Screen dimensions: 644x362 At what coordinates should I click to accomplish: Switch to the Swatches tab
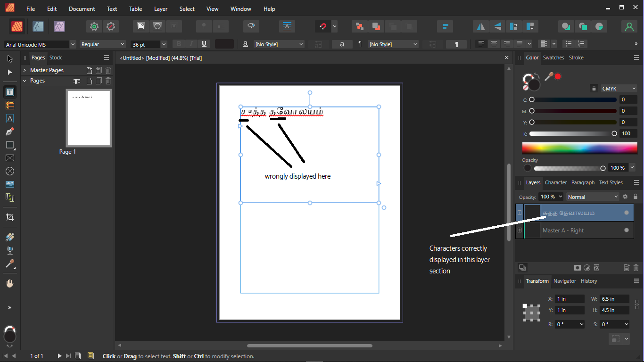(x=553, y=58)
